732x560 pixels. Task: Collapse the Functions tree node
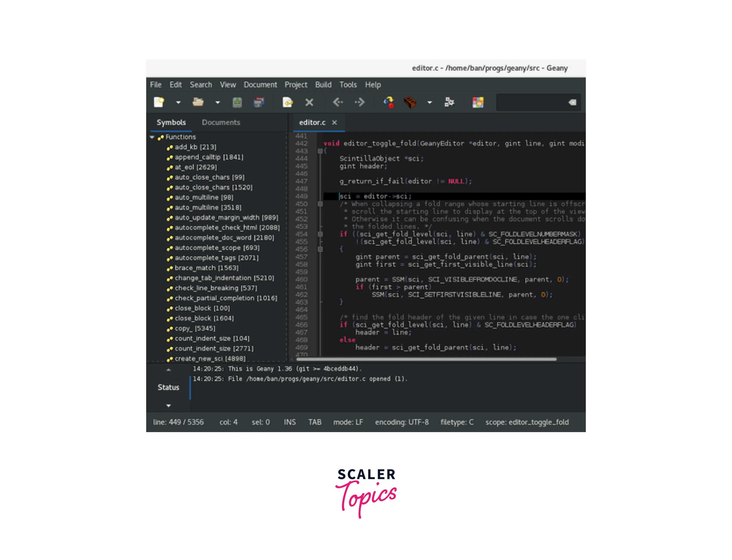[x=152, y=137]
